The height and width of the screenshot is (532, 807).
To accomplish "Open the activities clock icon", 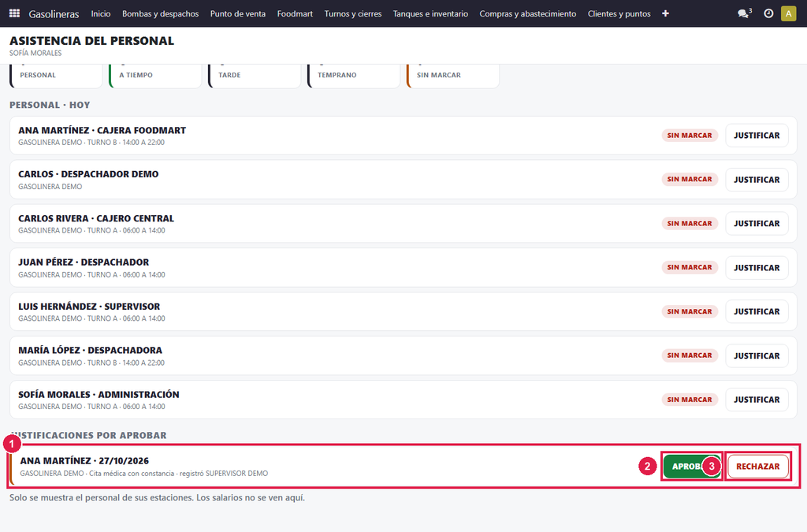I will pos(768,13).
